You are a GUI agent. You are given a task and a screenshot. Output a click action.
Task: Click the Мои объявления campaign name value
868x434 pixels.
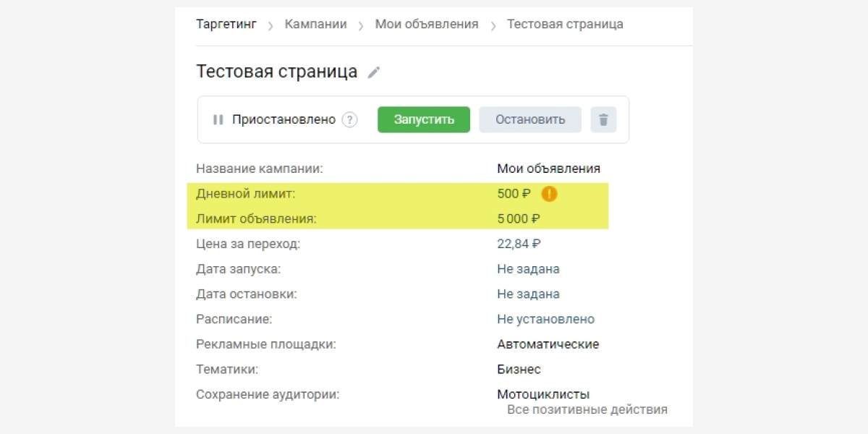coord(548,169)
